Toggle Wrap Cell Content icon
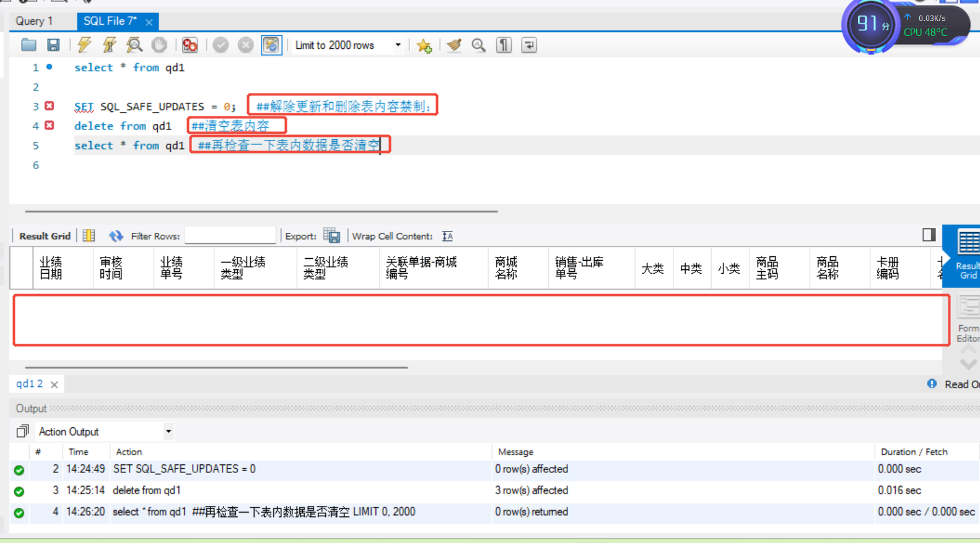980x543 pixels. click(447, 236)
